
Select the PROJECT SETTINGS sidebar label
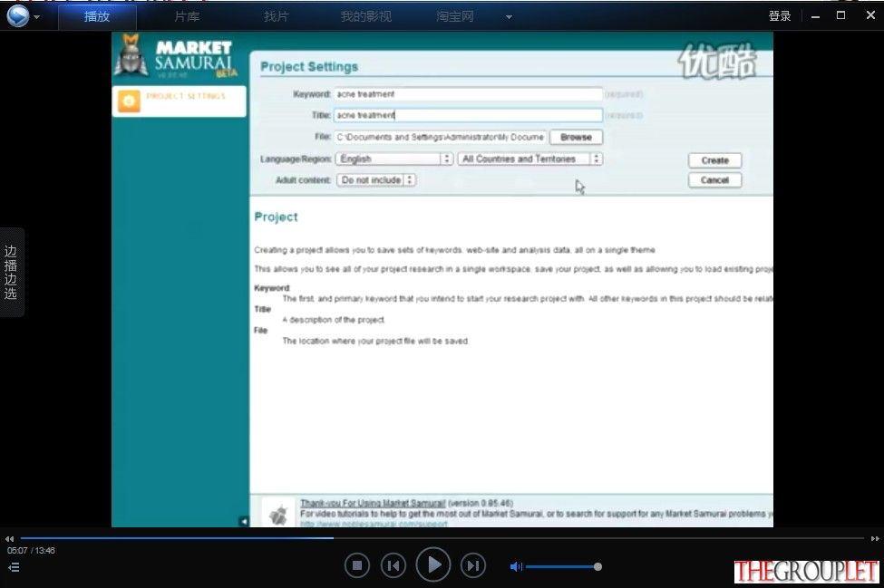click(x=186, y=96)
